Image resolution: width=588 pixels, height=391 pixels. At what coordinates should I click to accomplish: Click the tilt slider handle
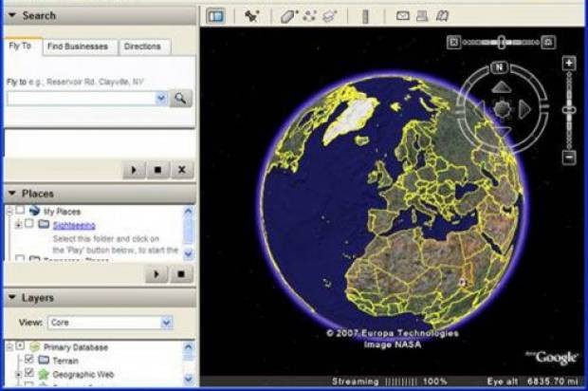click(502, 43)
